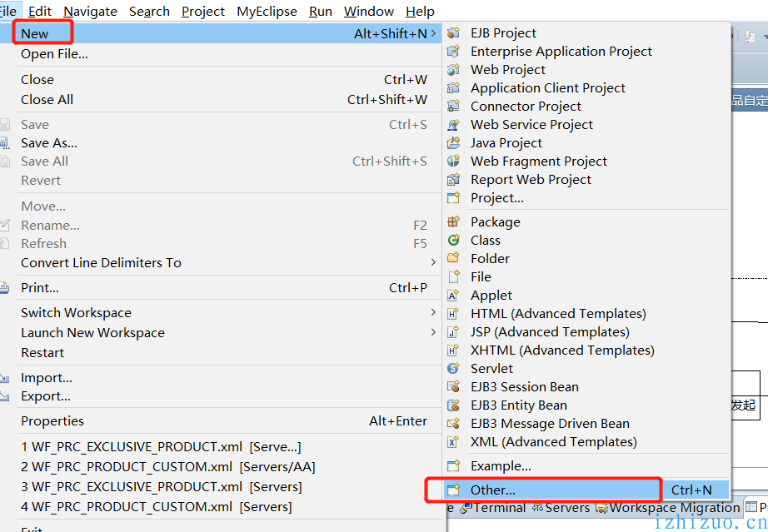Click the JSP Advanced Templates icon
This screenshot has height=532, width=768.
coord(453,332)
